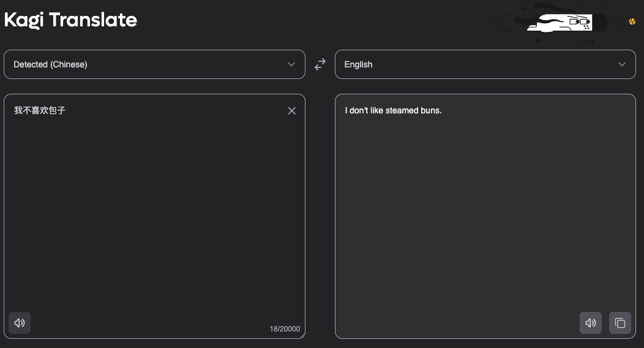
Task: Click the blank gap between the two text panels
Action: pos(320,214)
